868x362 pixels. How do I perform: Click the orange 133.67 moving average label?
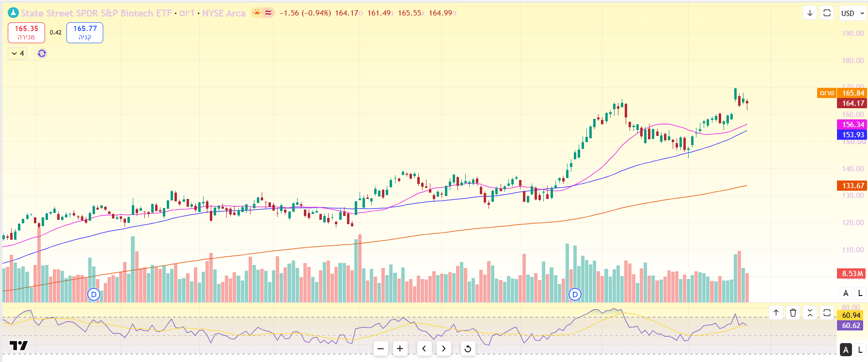click(x=852, y=186)
